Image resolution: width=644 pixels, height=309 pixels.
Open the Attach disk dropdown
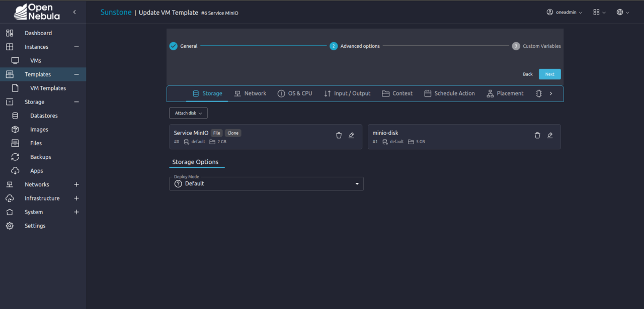coord(188,113)
